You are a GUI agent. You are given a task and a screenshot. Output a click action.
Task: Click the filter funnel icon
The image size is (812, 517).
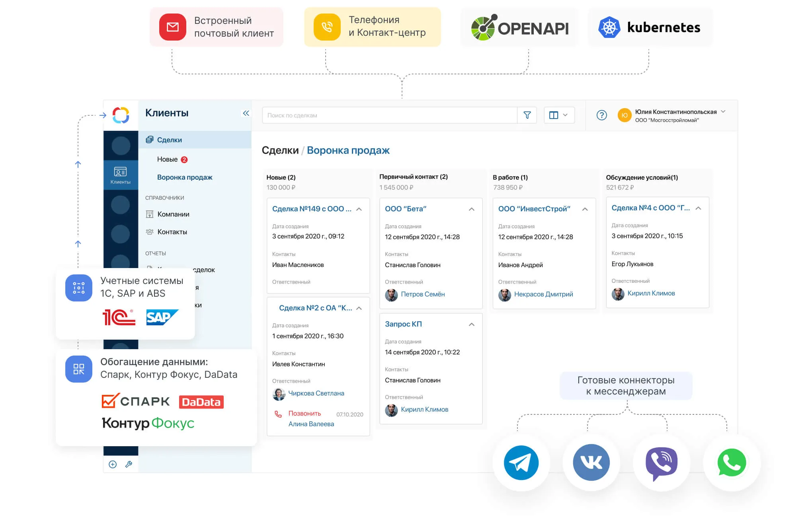[x=527, y=115]
